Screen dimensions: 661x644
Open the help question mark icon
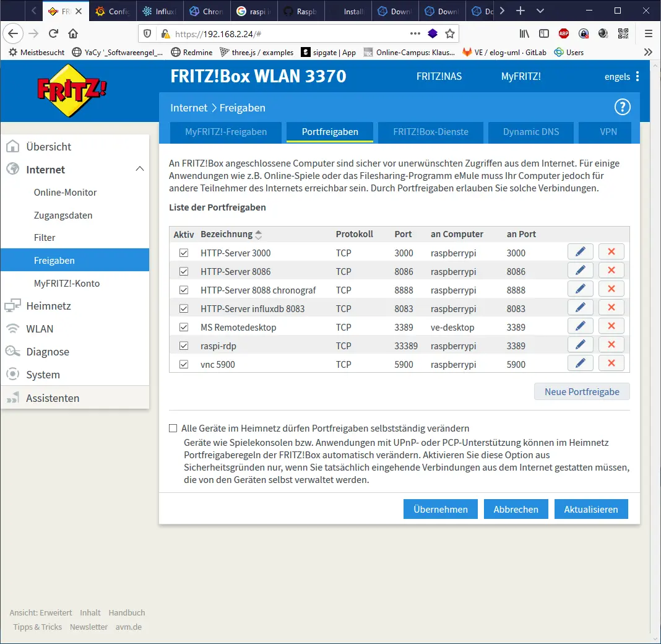click(x=622, y=107)
